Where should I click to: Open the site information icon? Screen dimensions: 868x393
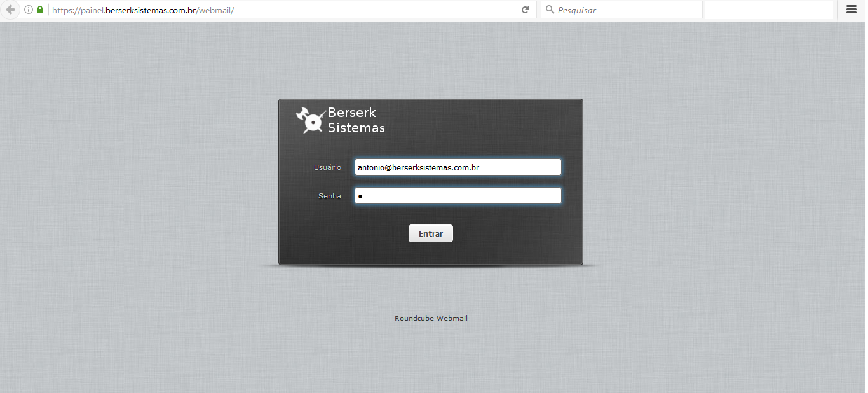click(29, 10)
